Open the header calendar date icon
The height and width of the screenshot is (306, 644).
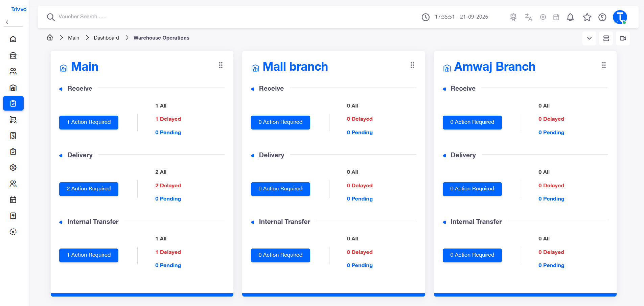(x=556, y=17)
